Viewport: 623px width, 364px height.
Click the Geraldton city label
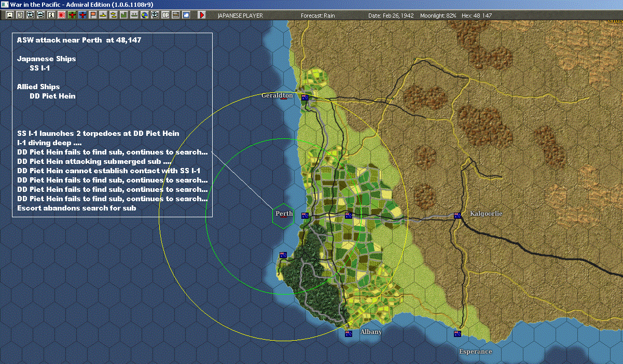click(x=277, y=95)
